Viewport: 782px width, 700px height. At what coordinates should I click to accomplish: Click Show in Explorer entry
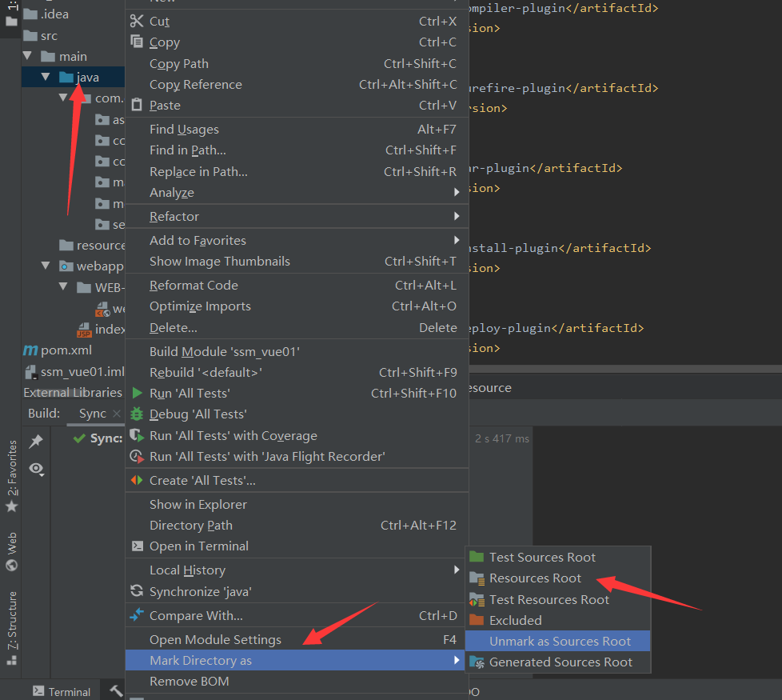(297, 505)
